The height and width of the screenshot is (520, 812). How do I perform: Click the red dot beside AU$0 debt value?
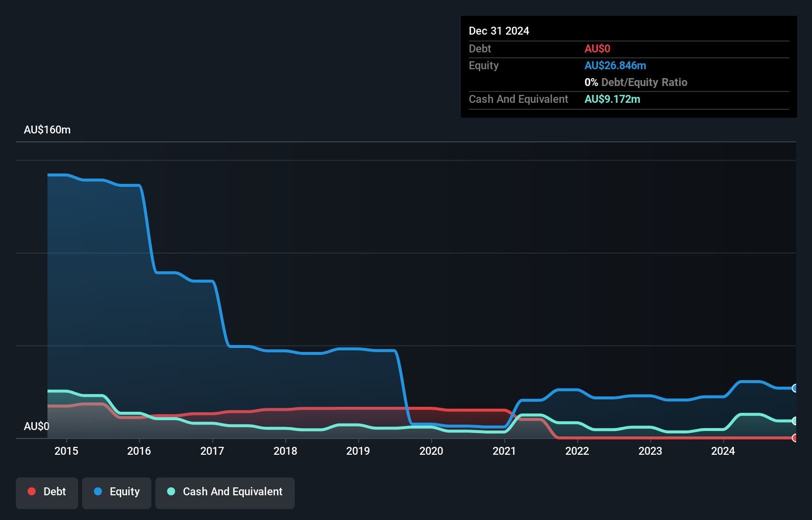click(x=597, y=48)
